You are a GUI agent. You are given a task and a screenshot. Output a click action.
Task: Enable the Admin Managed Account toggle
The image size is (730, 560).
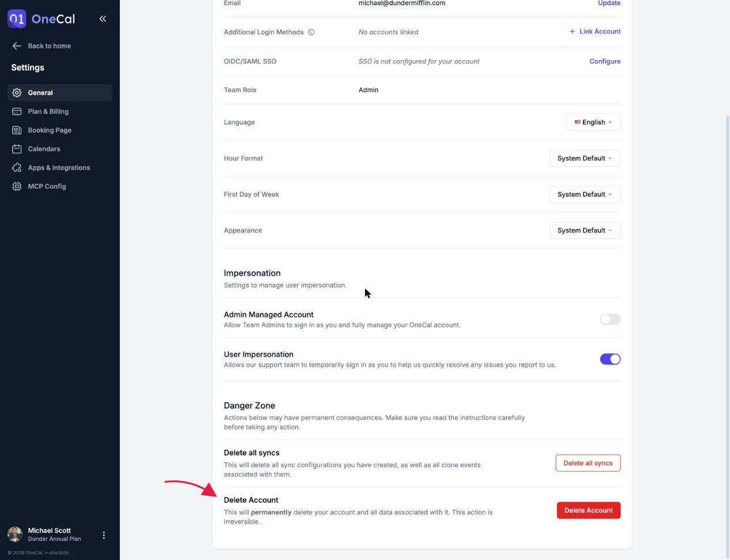(610, 320)
